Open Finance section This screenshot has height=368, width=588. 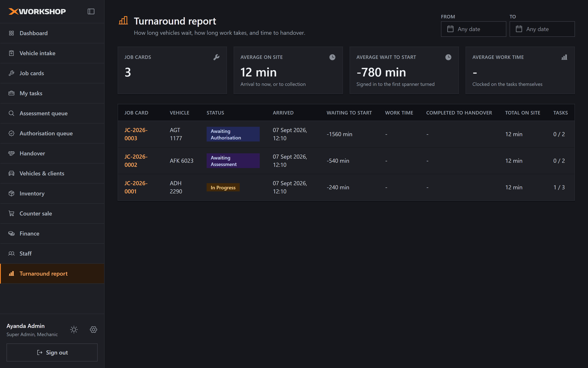[x=52, y=233]
